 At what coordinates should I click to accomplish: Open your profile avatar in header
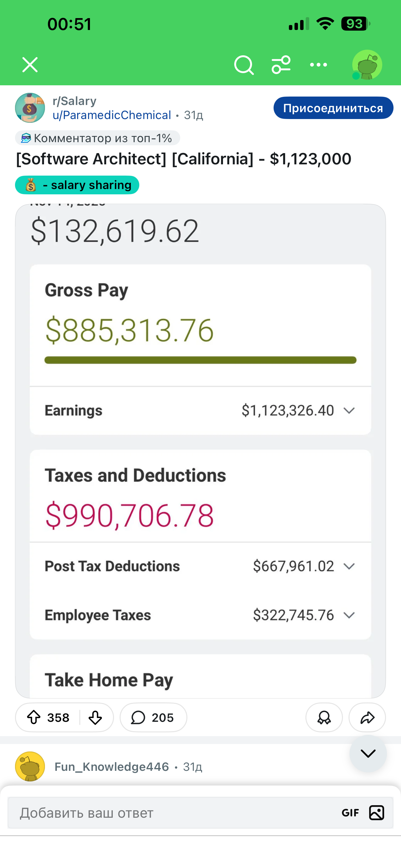[367, 65]
